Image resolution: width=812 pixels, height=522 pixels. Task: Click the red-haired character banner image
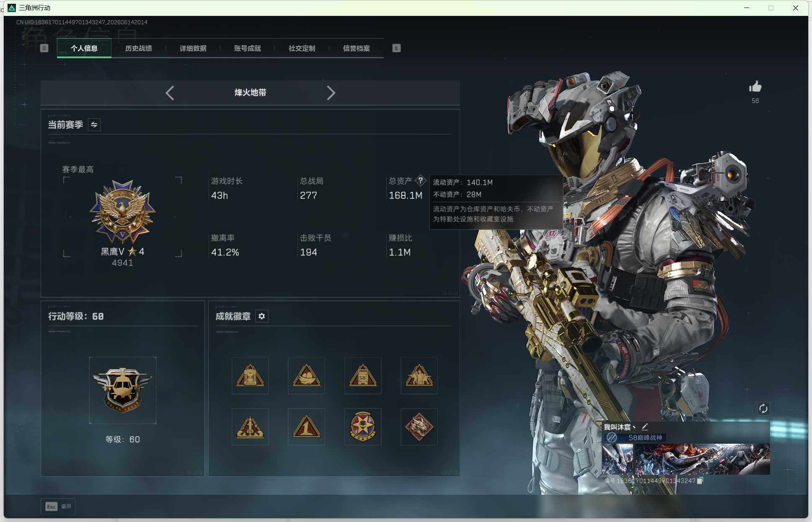[702, 459]
